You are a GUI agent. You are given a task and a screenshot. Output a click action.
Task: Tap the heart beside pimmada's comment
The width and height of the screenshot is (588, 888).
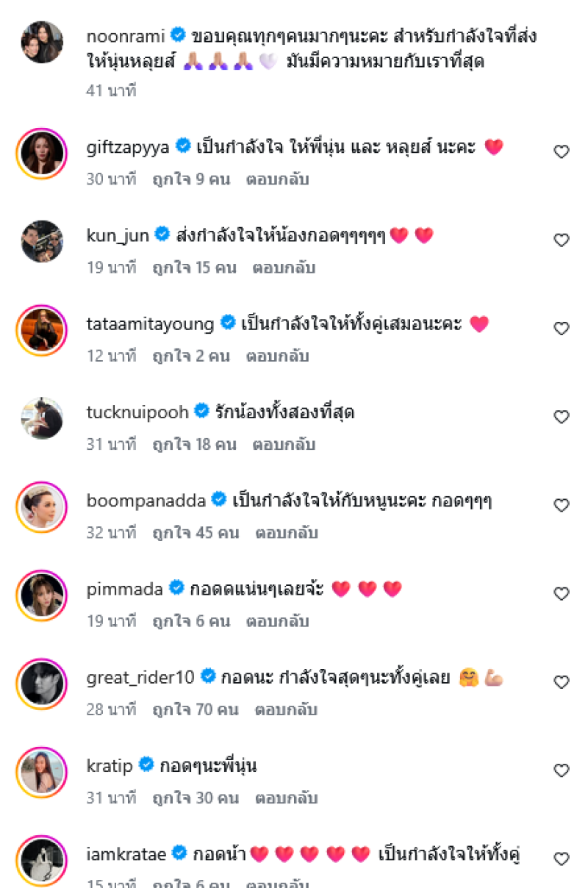(x=562, y=594)
